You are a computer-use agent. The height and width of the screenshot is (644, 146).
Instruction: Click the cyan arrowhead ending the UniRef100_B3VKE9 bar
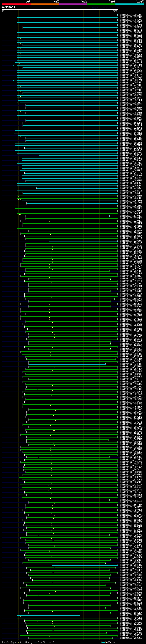pyautogui.click(x=109, y=216)
